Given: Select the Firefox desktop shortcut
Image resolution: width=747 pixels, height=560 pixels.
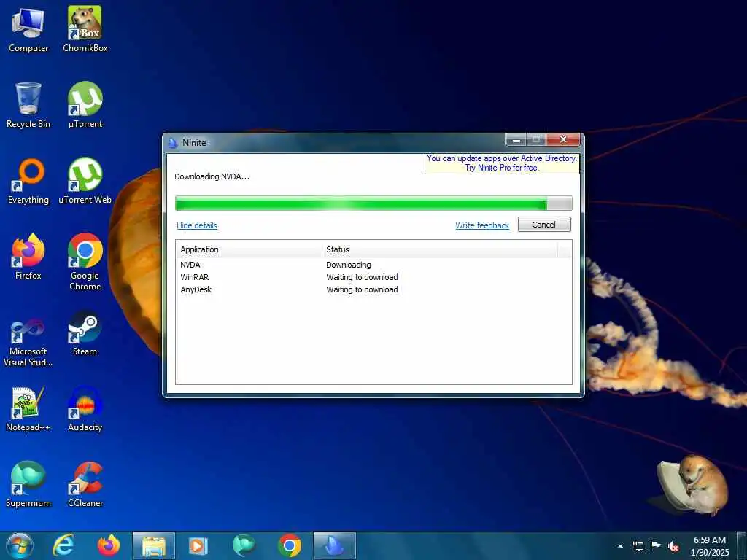Looking at the screenshot, I should pos(28,257).
